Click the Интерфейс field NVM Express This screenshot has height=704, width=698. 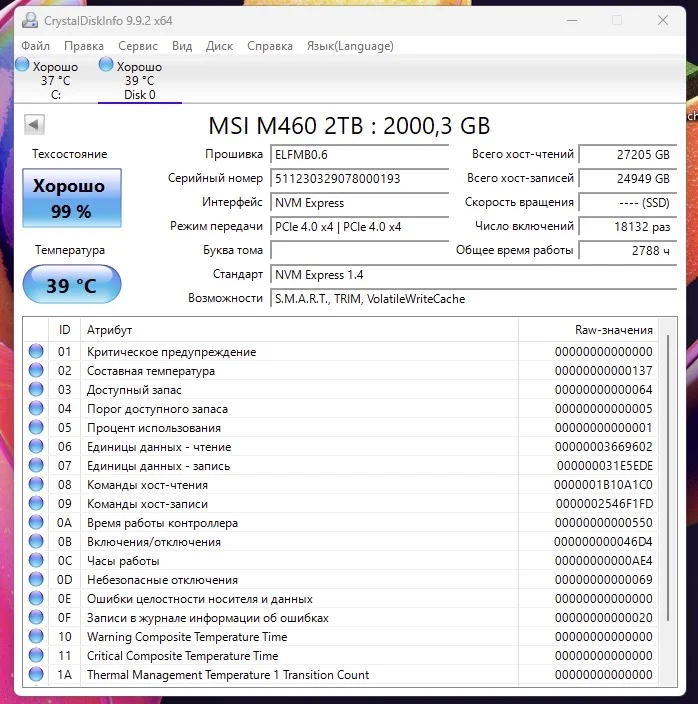[x=360, y=202]
